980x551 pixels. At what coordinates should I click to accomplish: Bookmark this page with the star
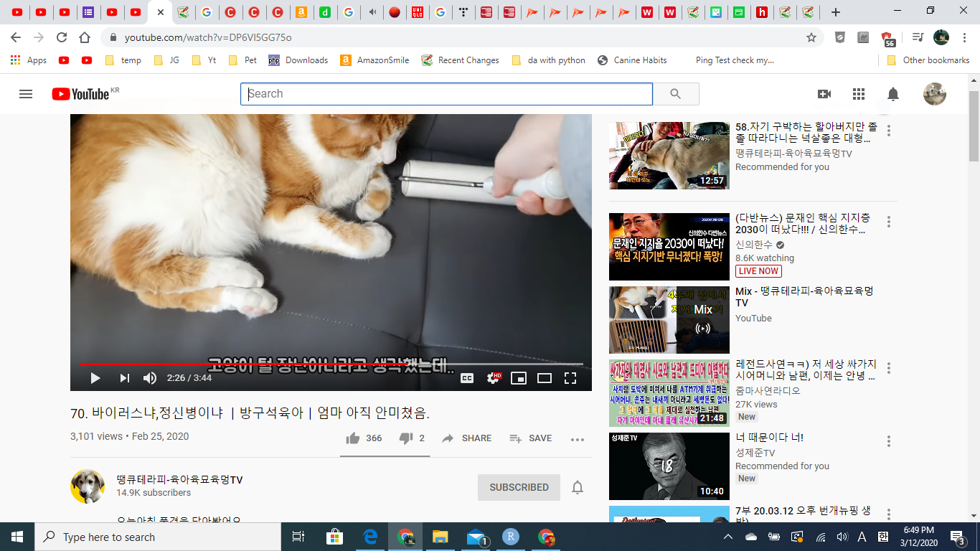point(811,37)
